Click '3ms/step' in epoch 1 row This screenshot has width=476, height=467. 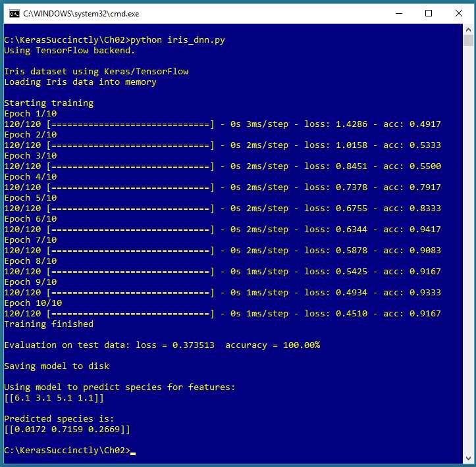pyautogui.click(x=267, y=124)
